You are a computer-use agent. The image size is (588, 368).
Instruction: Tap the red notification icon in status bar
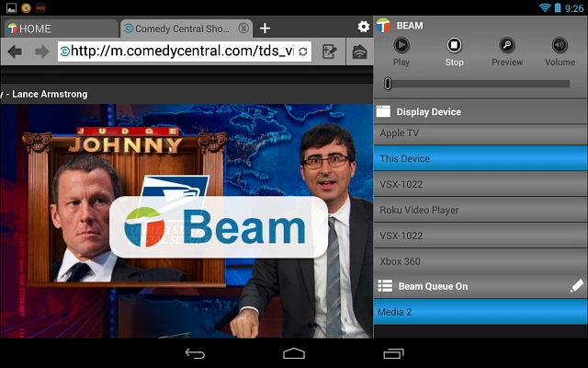click(40, 7)
